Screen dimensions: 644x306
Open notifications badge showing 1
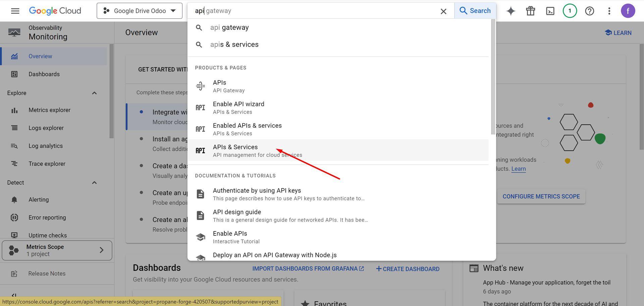click(570, 11)
